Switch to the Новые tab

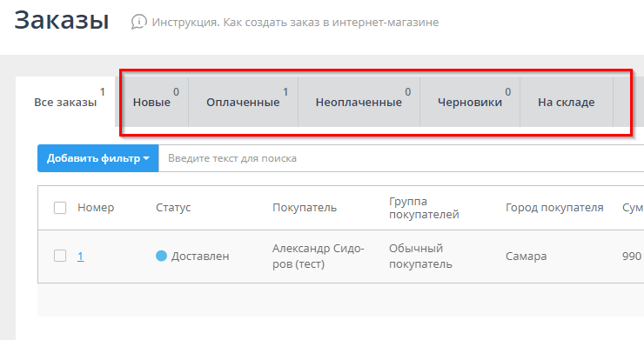(151, 102)
